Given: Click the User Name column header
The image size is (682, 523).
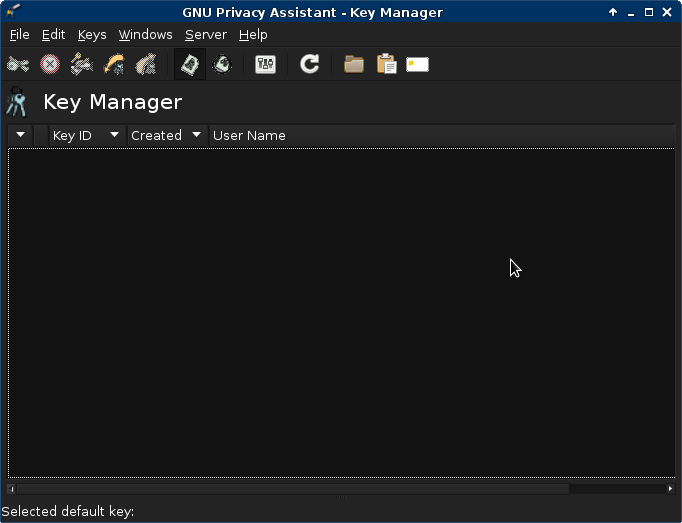Looking at the screenshot, I should point(442,135).
